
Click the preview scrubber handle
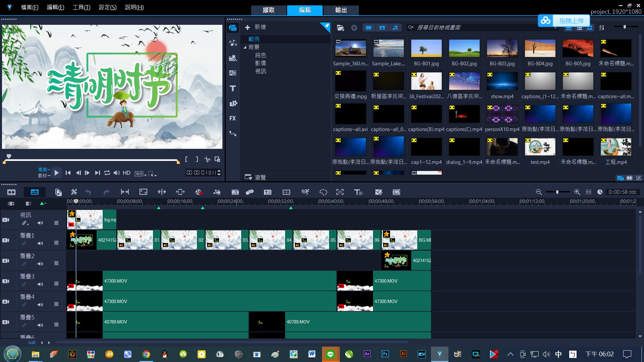click(x=9, y=156)
